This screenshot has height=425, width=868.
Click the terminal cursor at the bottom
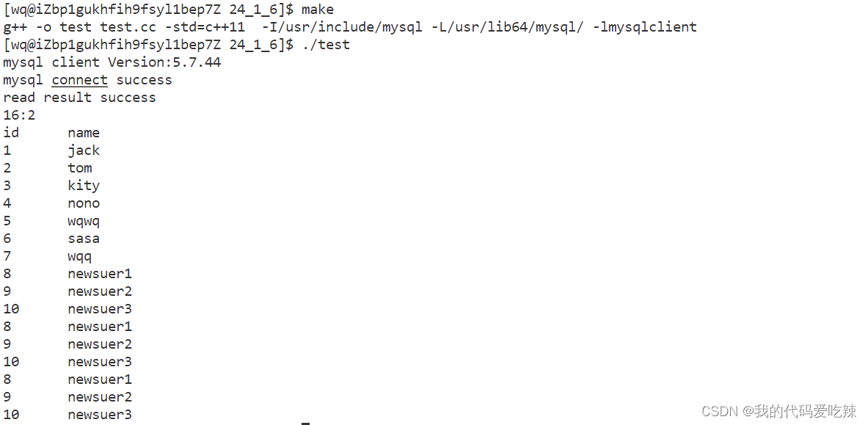pyautogui.click(x=305, y=424)
